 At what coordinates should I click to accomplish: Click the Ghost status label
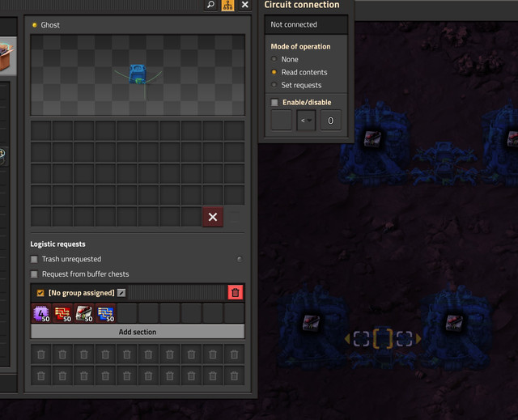coord(50,25)
